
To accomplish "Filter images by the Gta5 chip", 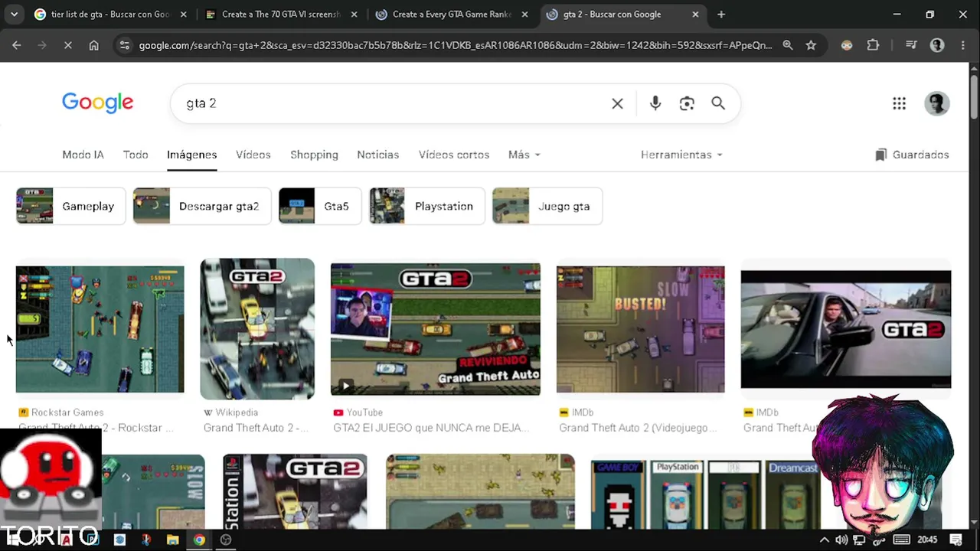I will click(x=320, y=206).
